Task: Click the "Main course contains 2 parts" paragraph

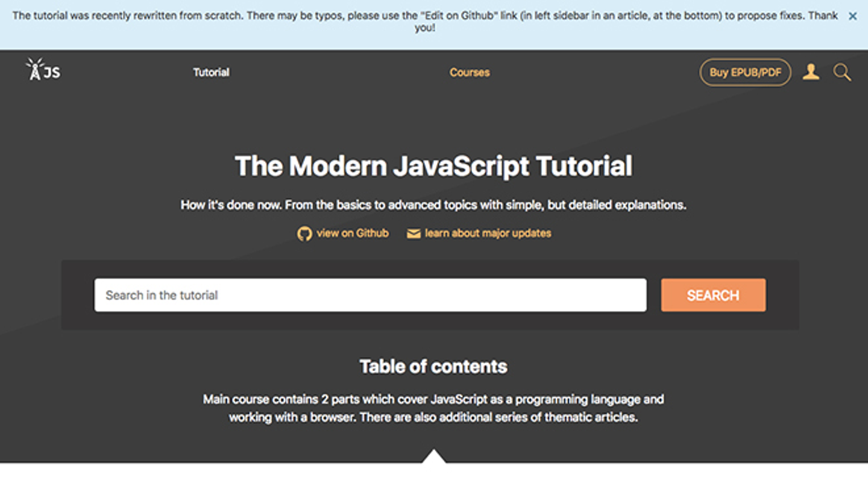Action: 433,408
